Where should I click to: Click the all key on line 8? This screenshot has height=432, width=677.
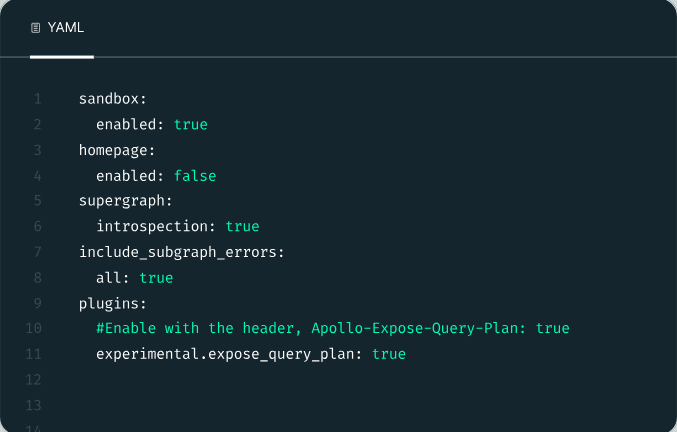[x=108, y=278]
